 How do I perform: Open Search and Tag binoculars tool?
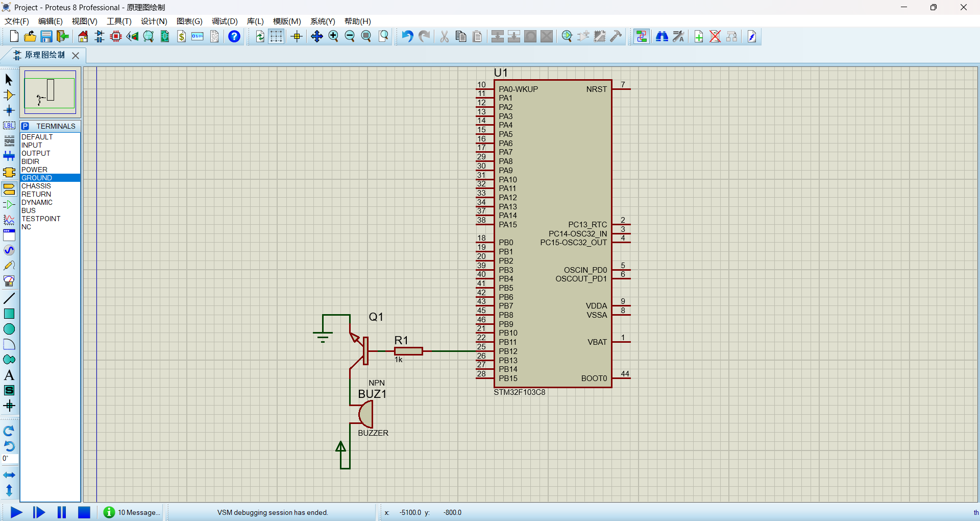[662, 36]
